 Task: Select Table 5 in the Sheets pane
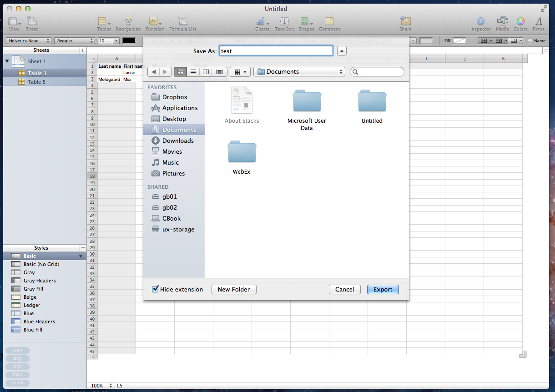click(45, 82)
